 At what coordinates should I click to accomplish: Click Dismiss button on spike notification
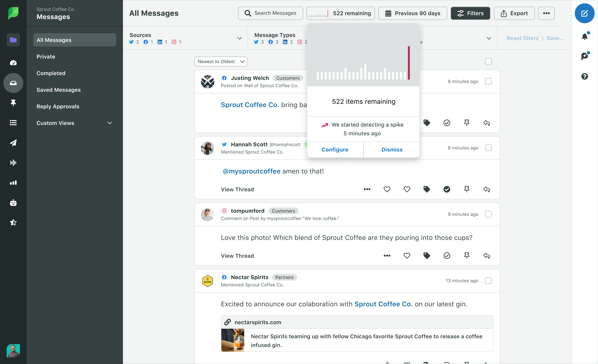[x=392, y=149]
